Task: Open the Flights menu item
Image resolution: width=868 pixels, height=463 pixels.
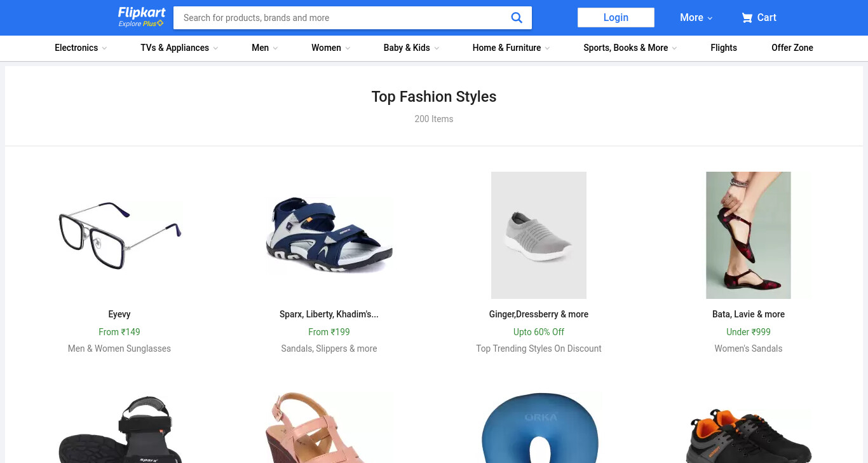Action: coord(724,48)
